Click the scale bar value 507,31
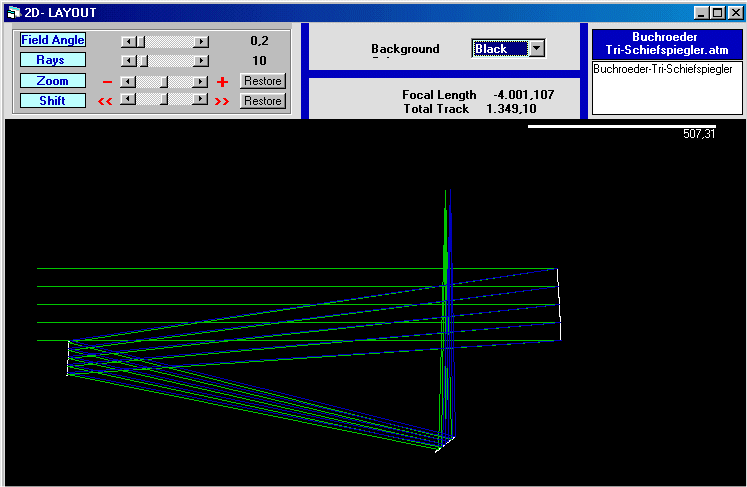The width and height of the screenshot is (747, 487). tap(699, 134)
